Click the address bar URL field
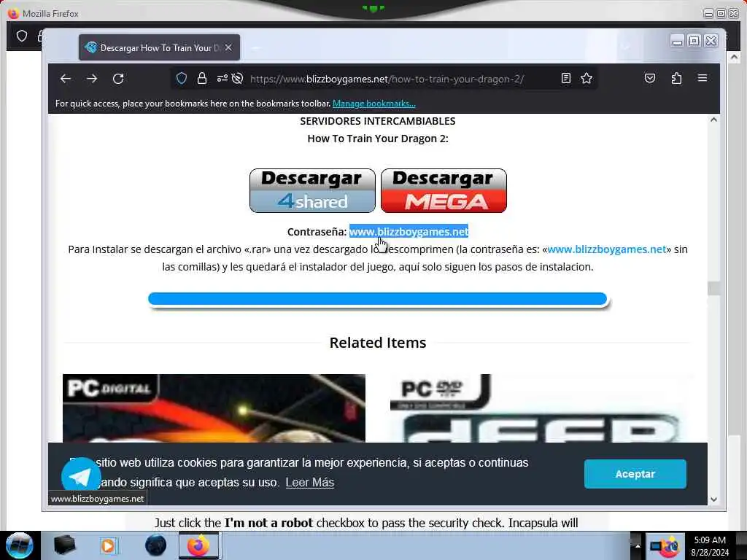Viewport: 747px width, 560px height. [387, 79]
